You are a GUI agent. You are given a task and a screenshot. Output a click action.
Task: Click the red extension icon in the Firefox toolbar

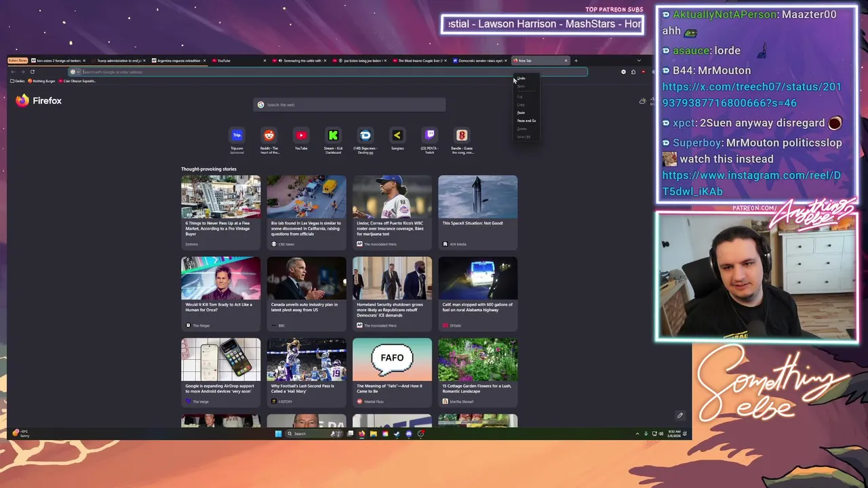(644, 72)
